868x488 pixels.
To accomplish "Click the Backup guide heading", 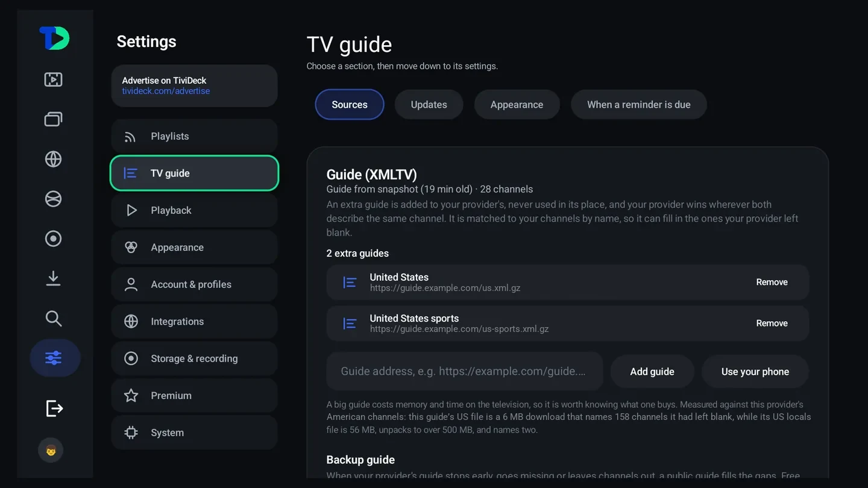I will click(360, 460).
